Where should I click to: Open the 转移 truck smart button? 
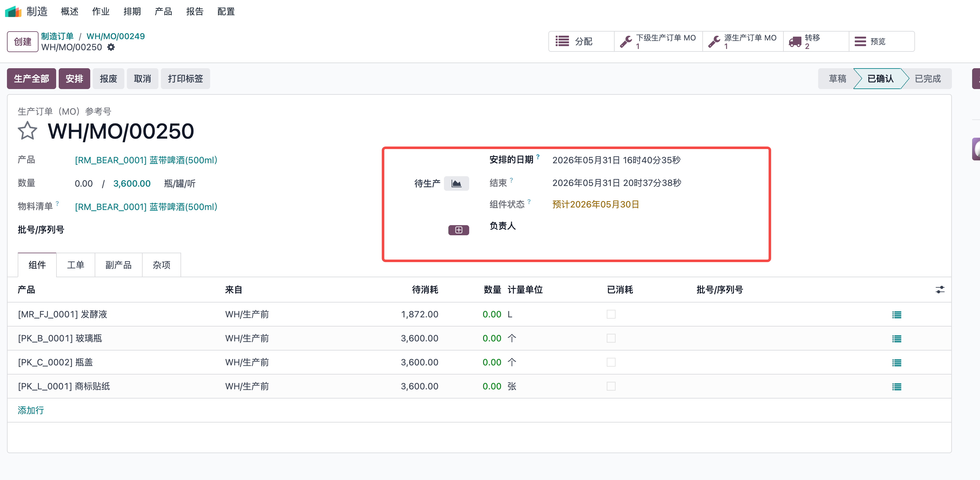816,41
